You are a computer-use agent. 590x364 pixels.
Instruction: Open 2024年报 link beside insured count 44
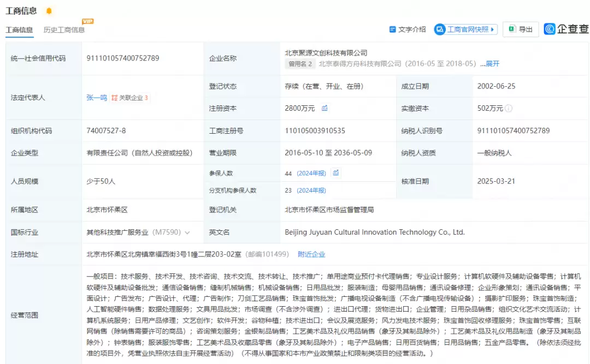pyautogui.click(x=311, y=174)
